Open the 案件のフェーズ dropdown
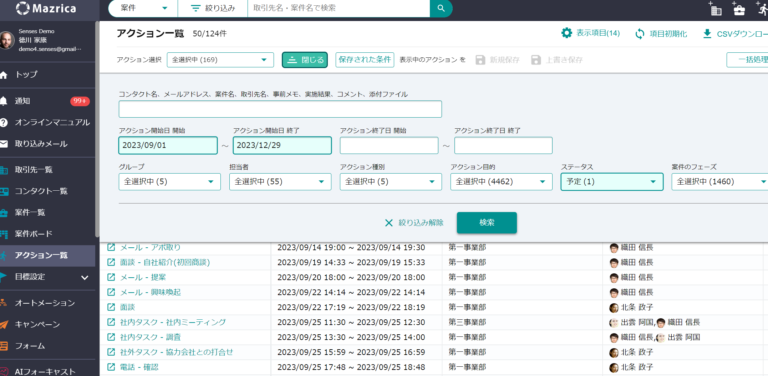768x376 pixels. click(720, 182)
